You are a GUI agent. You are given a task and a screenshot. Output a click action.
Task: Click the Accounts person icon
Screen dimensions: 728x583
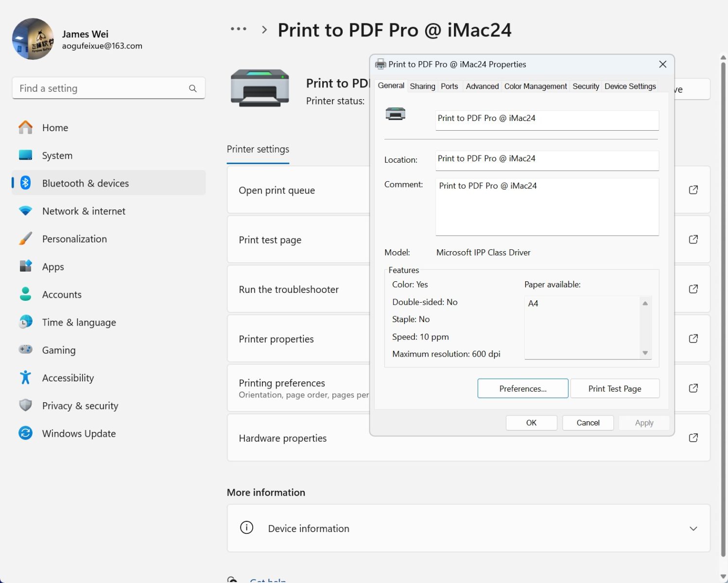25,294
